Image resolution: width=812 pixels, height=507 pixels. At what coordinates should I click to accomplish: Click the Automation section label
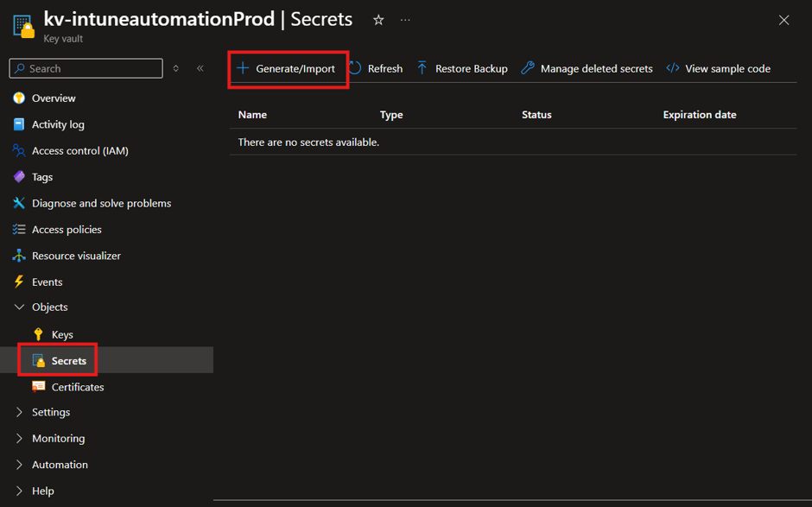60,465
